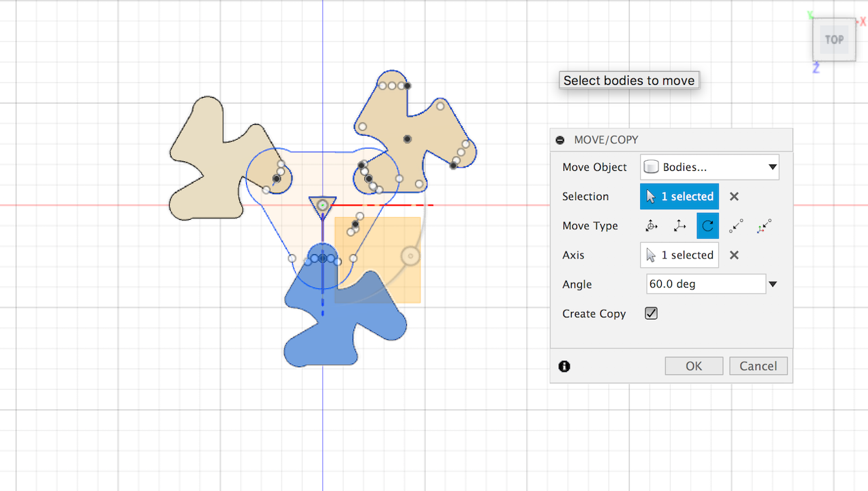
Task: Click the 'Create Copy' label text
Action: (x=594, y=314)
